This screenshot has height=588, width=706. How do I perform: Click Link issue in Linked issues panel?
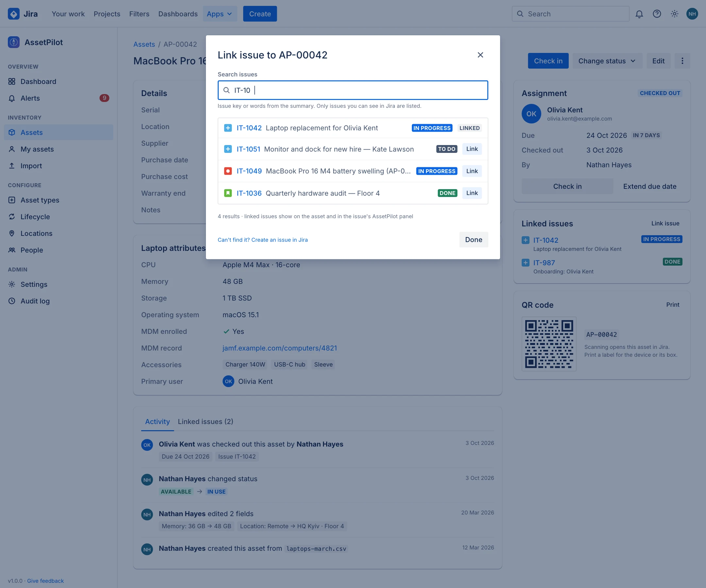point(665,223)
